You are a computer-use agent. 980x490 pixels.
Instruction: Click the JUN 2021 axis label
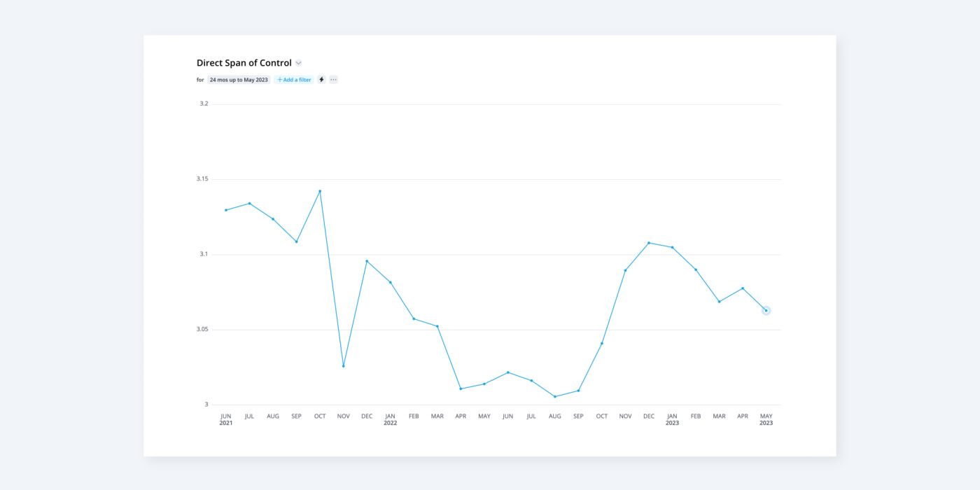(226, 419)
